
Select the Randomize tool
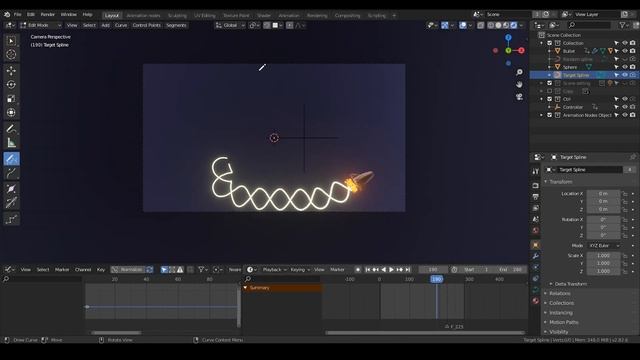(x=11, y=219)
